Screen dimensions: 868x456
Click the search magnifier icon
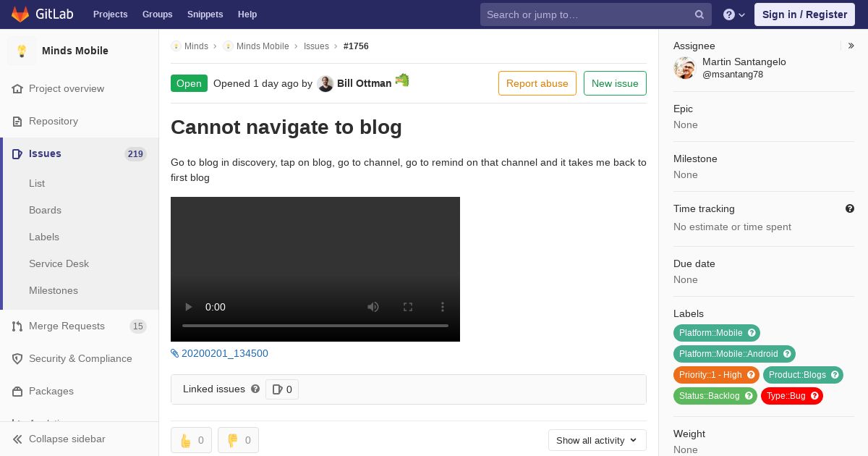click(699, 14)
